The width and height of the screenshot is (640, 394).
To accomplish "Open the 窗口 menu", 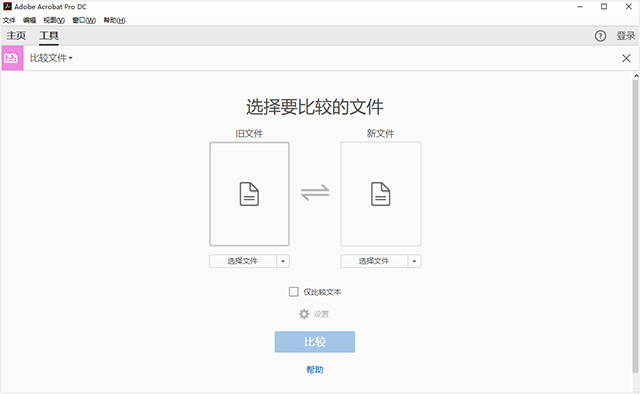I will click(84, 20).
